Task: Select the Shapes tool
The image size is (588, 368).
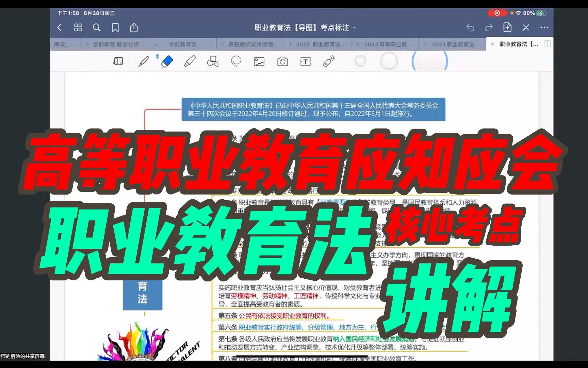Action: pos(213,61)
